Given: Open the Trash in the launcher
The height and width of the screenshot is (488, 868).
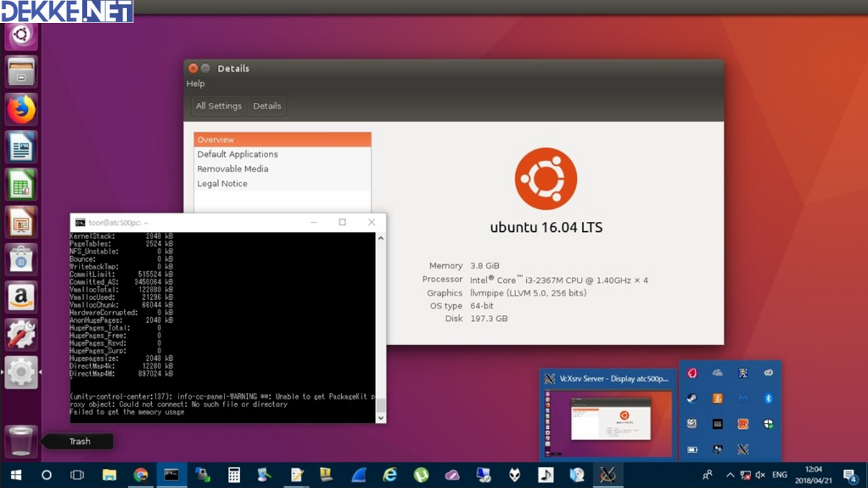Looking at the screenshot, I should pos(22,441).
